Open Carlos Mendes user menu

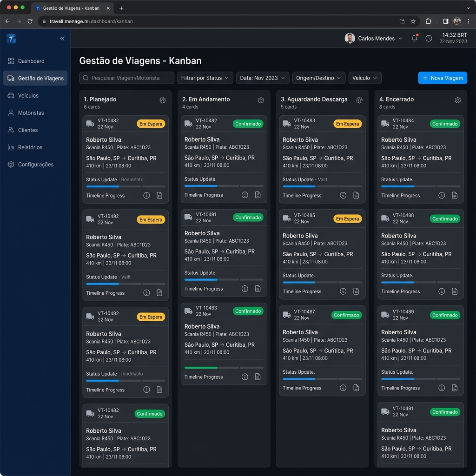click(373, 38)
